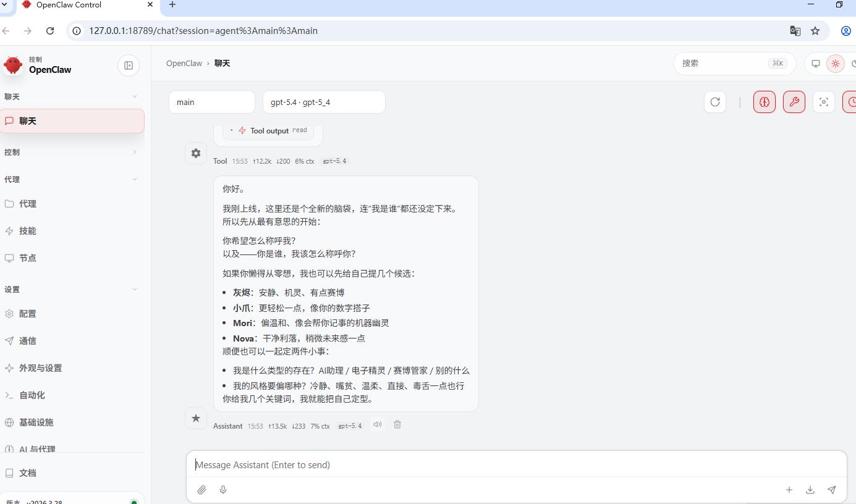
Task: Collapse the 代理 section header chevron
Action: (x=135, y=179)
